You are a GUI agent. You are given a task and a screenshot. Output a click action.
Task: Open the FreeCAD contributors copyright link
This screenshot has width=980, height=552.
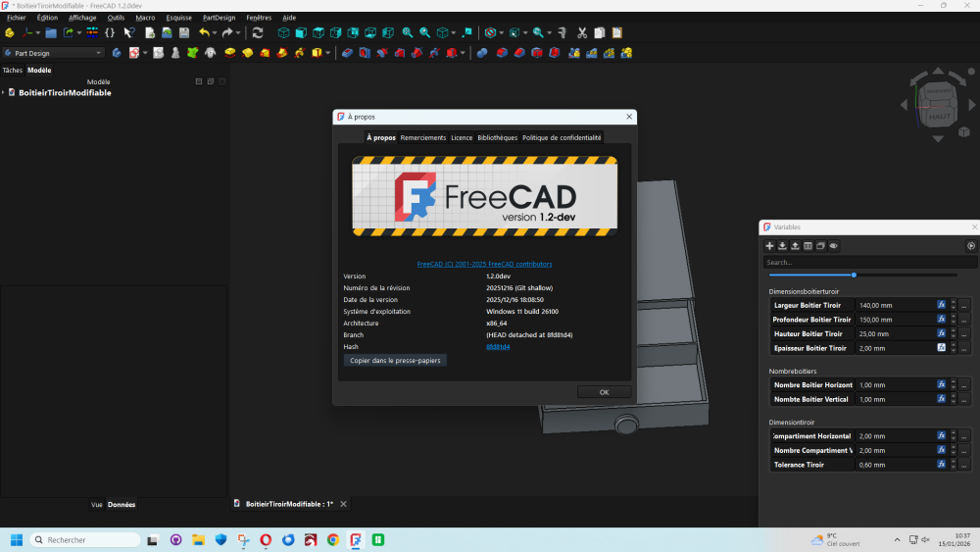484,264
